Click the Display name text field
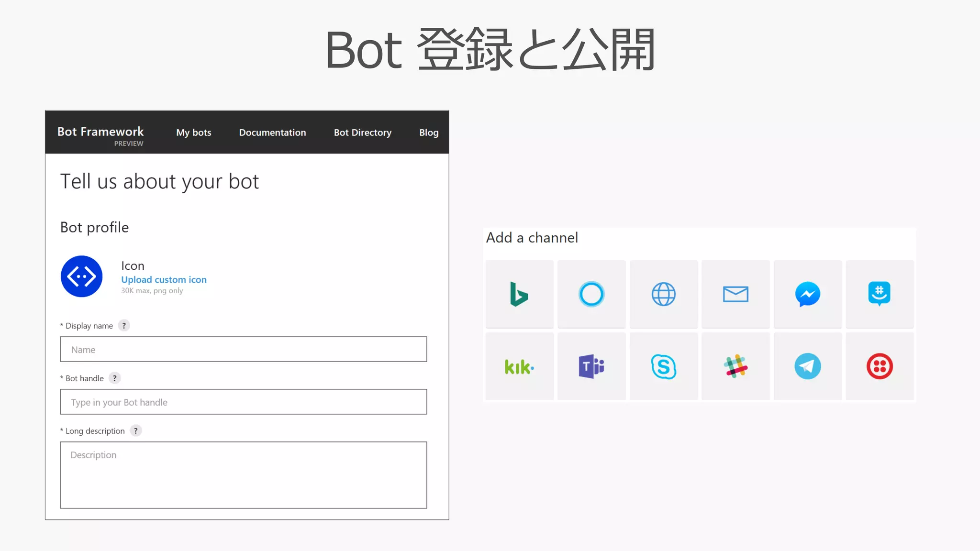The width and height of the screenshot is (980, 551). pos(243,349)
